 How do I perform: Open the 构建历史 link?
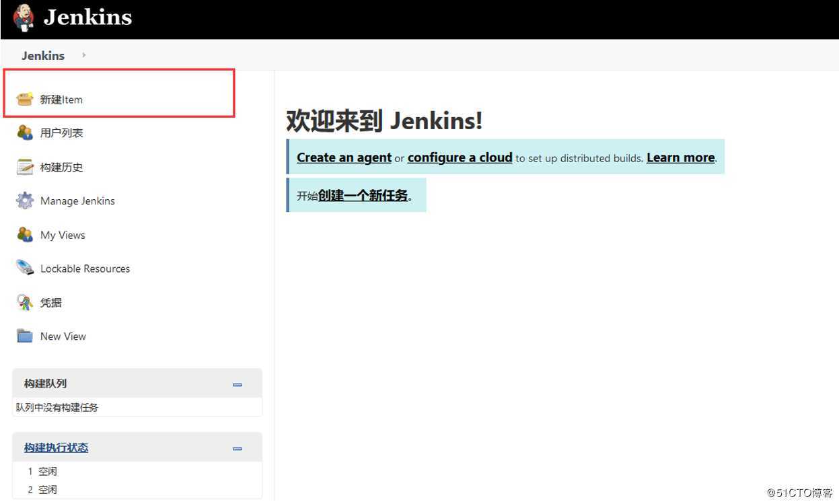tap(62, 167)
